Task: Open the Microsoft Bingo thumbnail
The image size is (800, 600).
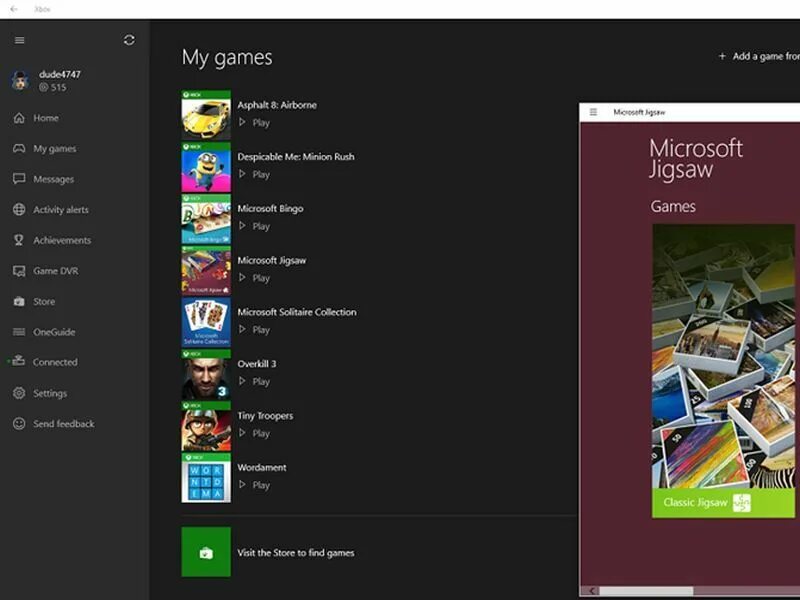Action: pyautogui.click(x=206, y=218)
